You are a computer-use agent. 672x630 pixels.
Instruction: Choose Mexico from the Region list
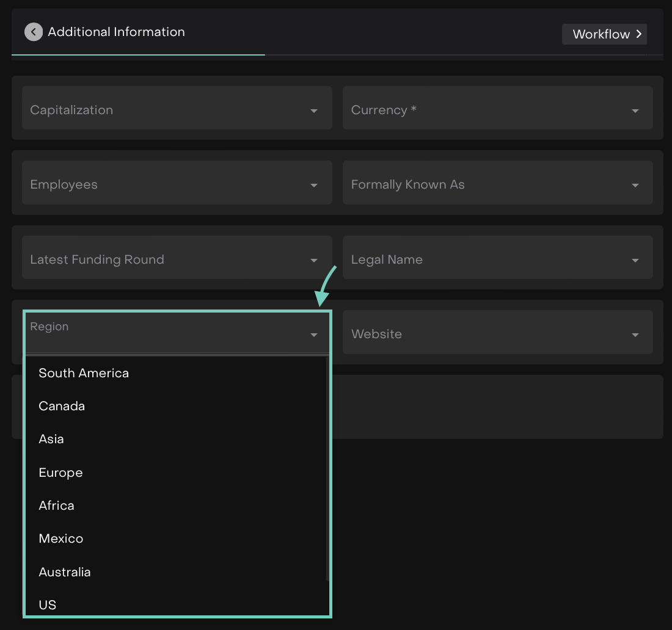61,538
